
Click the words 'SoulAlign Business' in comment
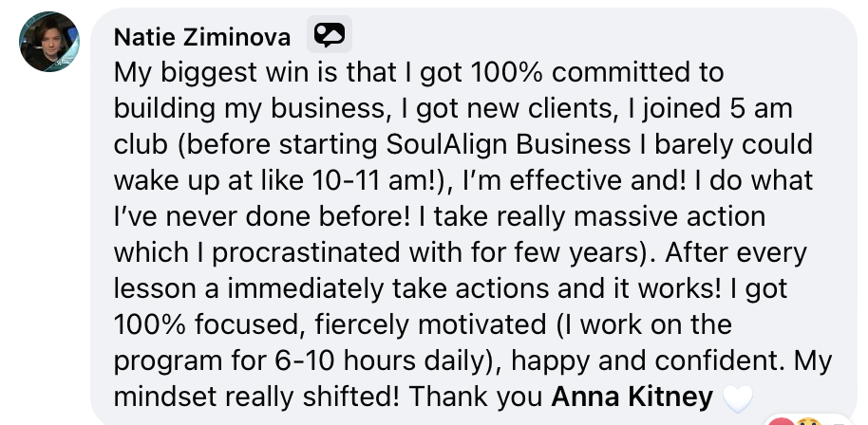point(508,144)
